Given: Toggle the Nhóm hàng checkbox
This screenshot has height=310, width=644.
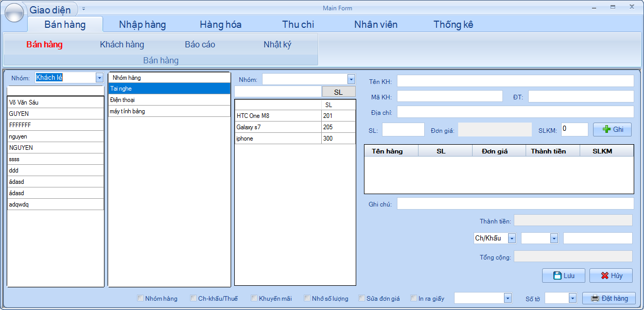Looking at the screenshot, I should 141,298.
